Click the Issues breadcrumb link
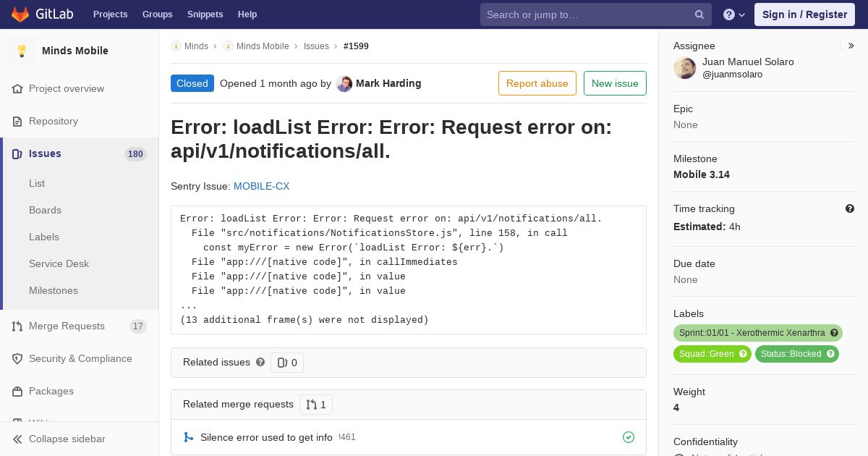Image resolution: width=868 pixels, height=456 pixels. (316, 46)
